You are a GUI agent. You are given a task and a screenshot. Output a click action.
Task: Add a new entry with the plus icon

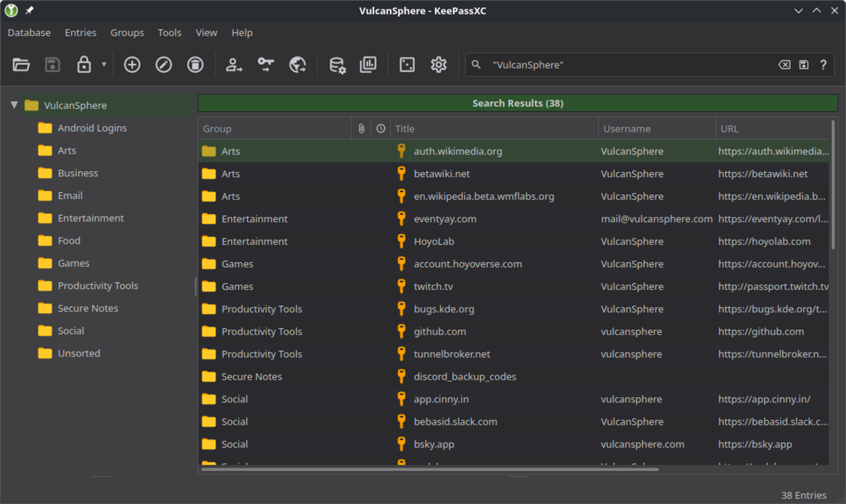132,65
